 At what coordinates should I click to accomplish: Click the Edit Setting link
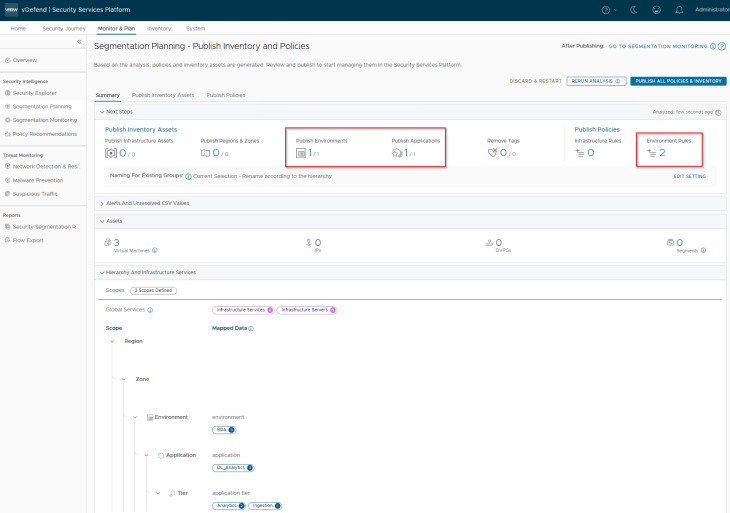[x=689, y=176]
